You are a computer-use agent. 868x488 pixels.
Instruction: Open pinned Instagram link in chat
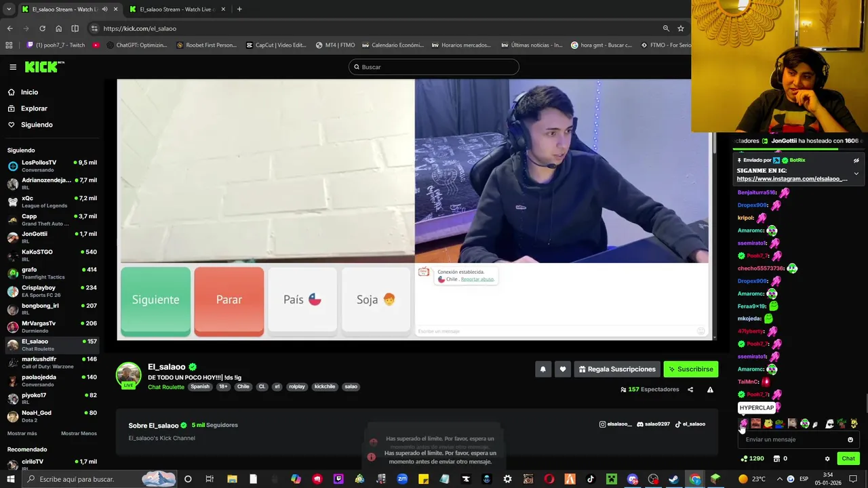click(x=792, y=179)
